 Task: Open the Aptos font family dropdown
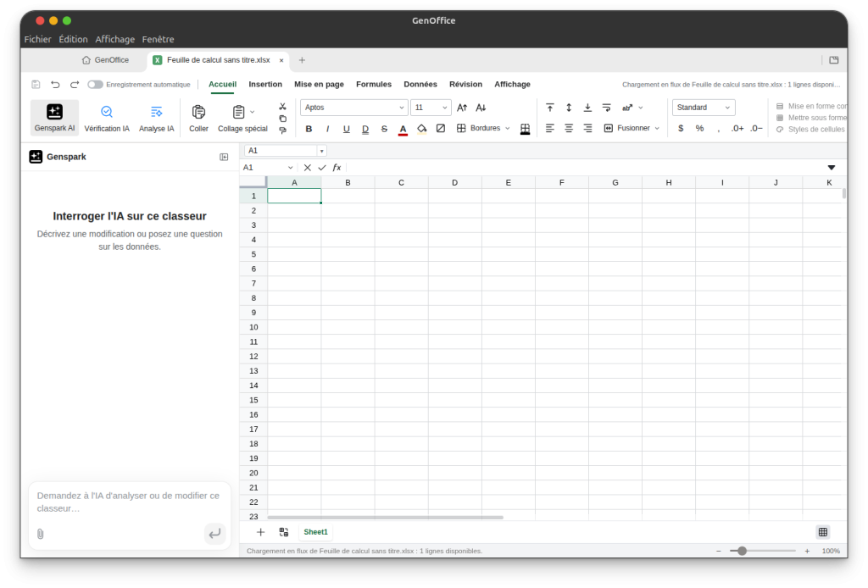(x=354, y=108)
